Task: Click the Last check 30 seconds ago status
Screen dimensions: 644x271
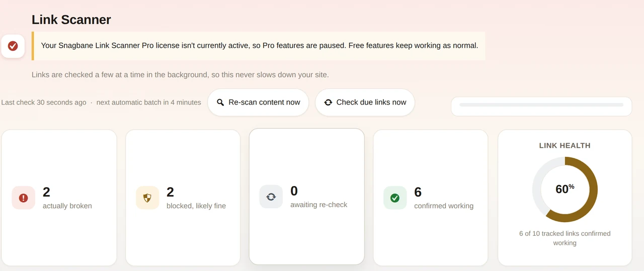Action: pos(44,102)
